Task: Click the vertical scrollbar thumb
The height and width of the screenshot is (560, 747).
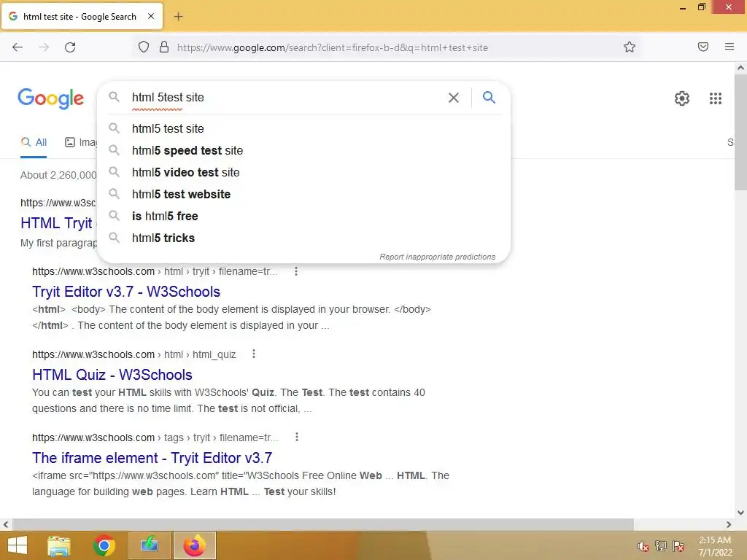Action: 740,133
